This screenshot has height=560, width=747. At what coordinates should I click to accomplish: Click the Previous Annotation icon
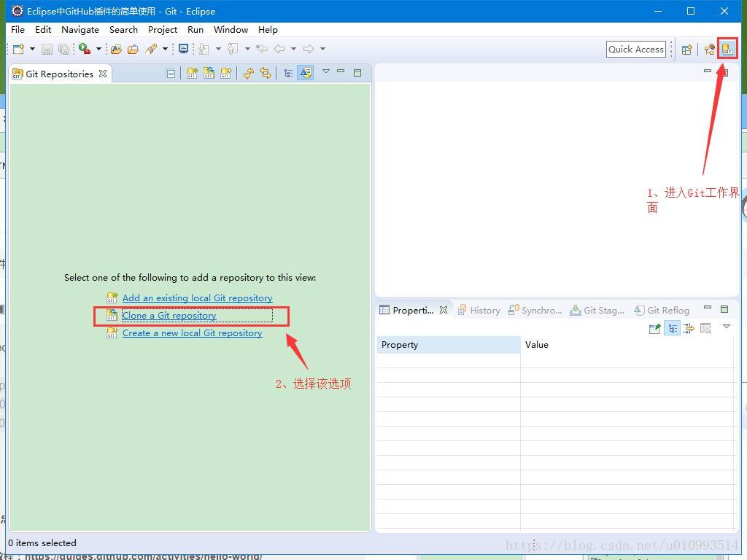coord(233,49)
